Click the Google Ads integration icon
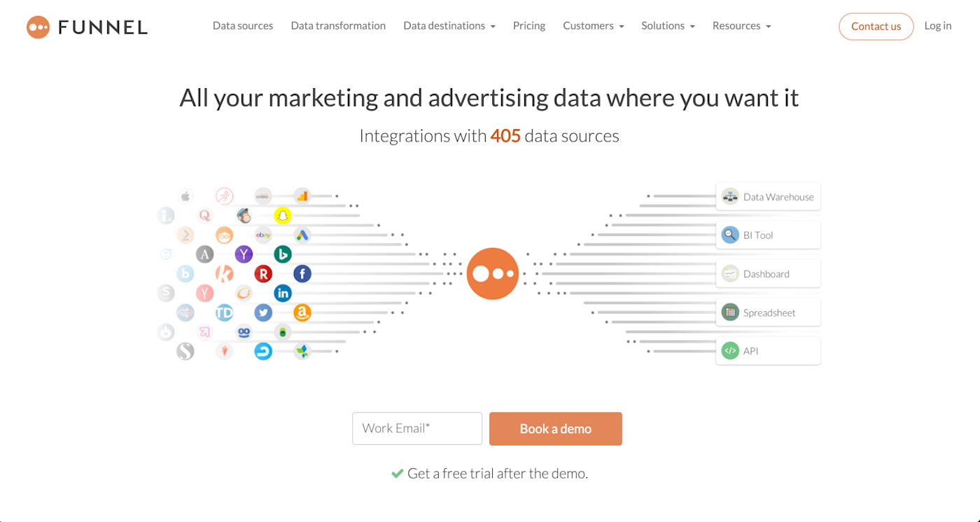 (x=302, y=235)
